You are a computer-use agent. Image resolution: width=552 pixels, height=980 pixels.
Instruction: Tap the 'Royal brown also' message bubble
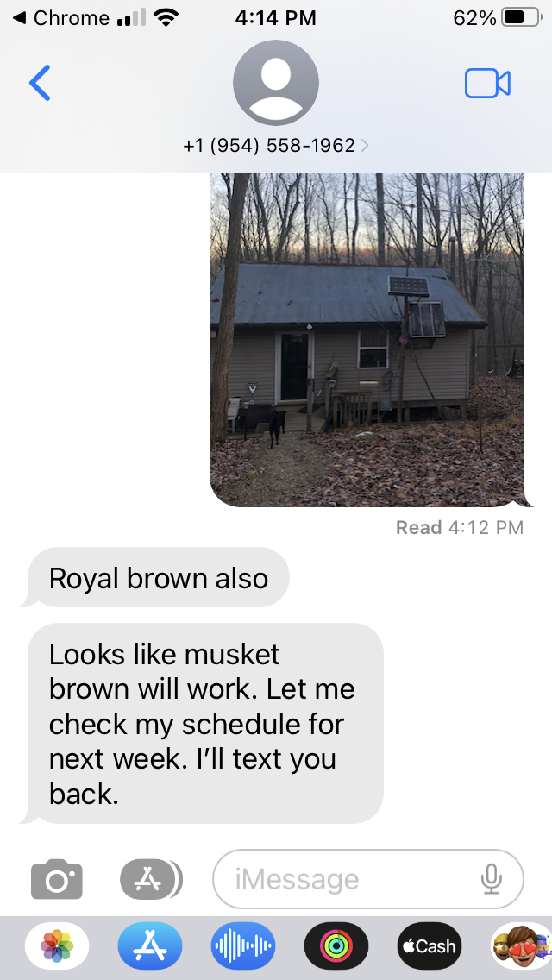158,578
